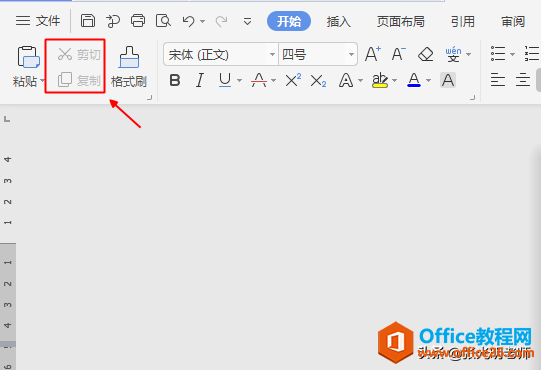Open the 审阅 tab

[513, 21]
